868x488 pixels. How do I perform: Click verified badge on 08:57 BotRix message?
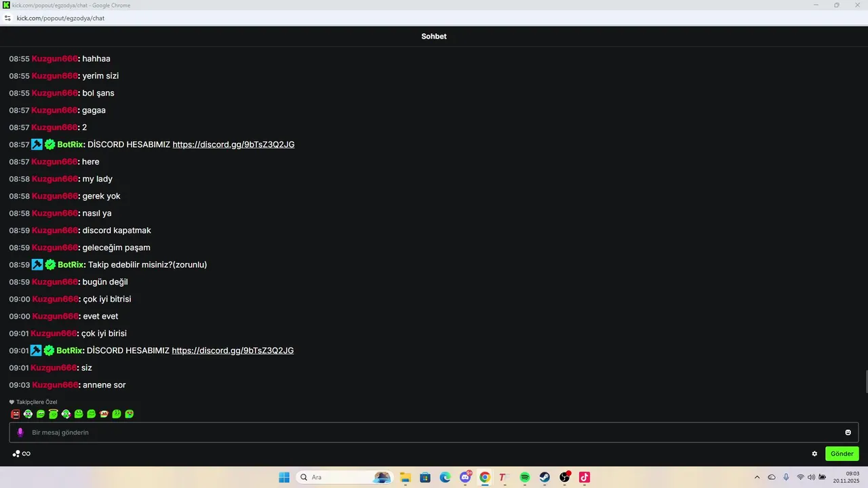tap(50, 144)
